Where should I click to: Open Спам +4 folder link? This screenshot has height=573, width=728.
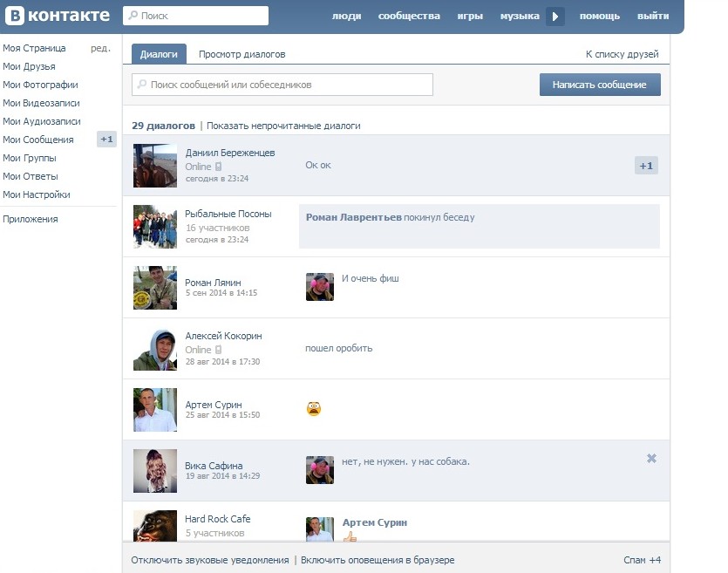pos(642,560)
